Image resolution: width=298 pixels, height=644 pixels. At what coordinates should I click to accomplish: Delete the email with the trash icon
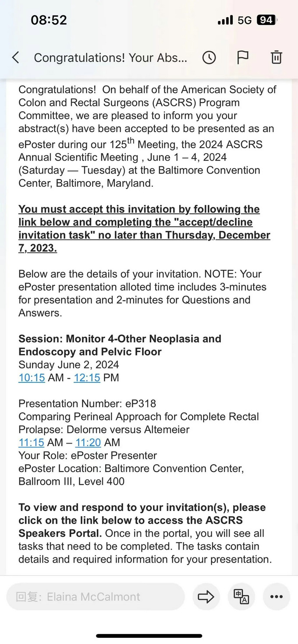point(276,57)
